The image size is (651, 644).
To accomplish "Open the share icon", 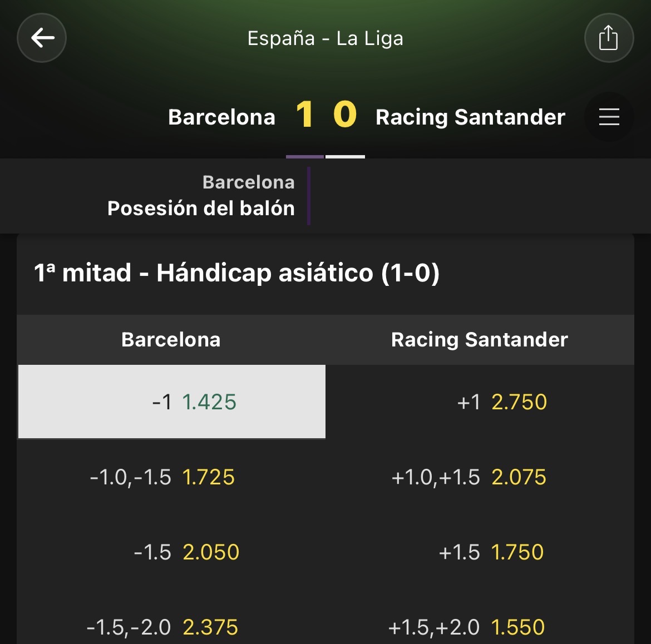I will tap(609, 38).
